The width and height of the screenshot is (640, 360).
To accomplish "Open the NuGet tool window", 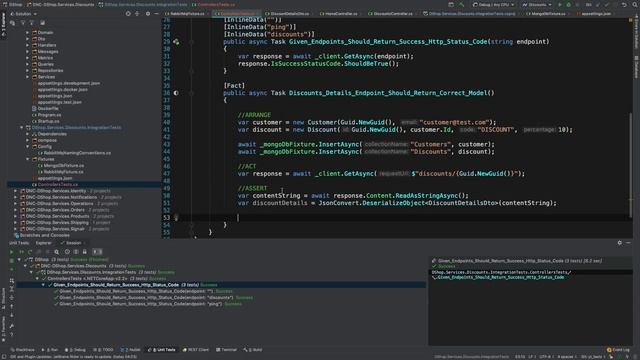I will coord(131,350).
